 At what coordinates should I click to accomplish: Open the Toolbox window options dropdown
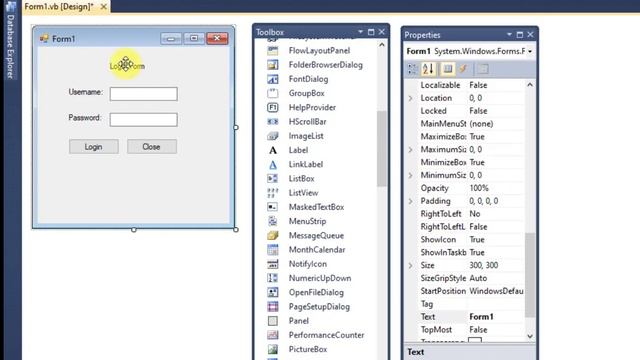360,32
